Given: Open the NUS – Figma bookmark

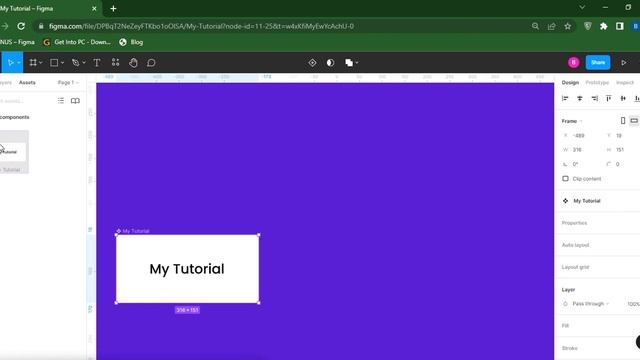Looking at the screenshot, I should click(17, 42).
